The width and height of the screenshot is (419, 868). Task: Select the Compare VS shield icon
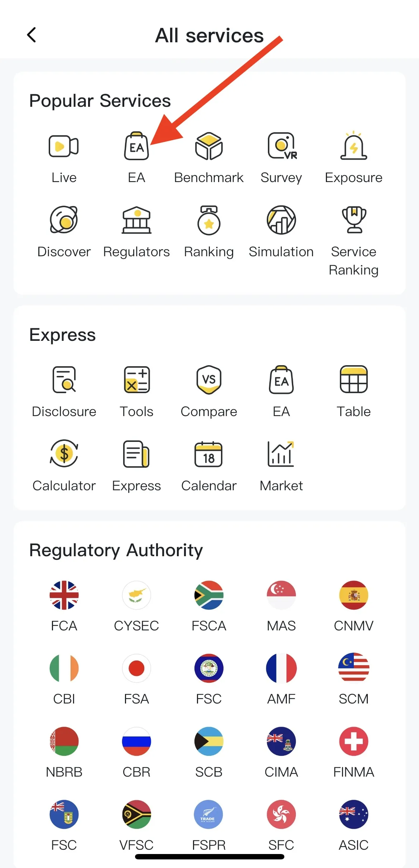pos(209,380)
